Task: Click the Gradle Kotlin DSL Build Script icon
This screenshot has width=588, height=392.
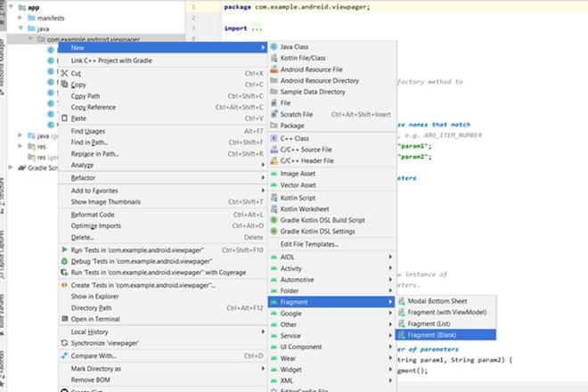Action: click(274, 220)
